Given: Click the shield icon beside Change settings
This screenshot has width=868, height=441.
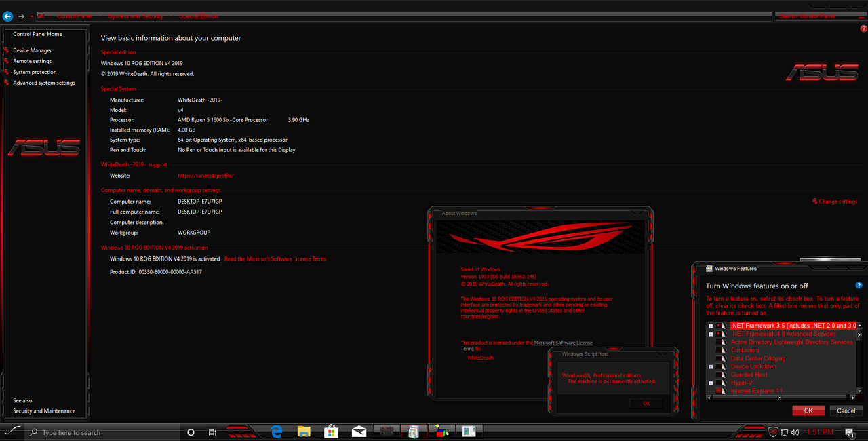Looking at the screenshot, I should coord(814,202).
